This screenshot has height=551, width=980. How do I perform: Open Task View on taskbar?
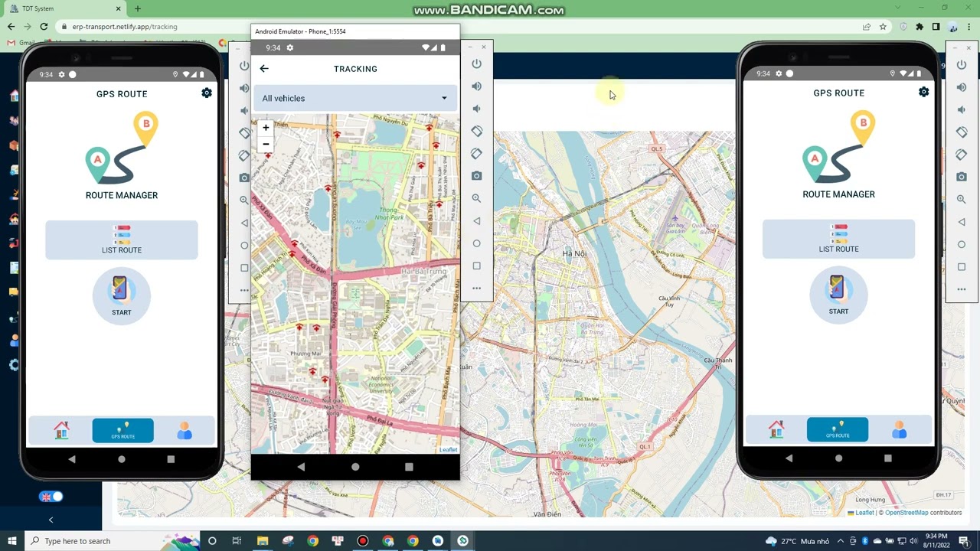tap(237, 541)
